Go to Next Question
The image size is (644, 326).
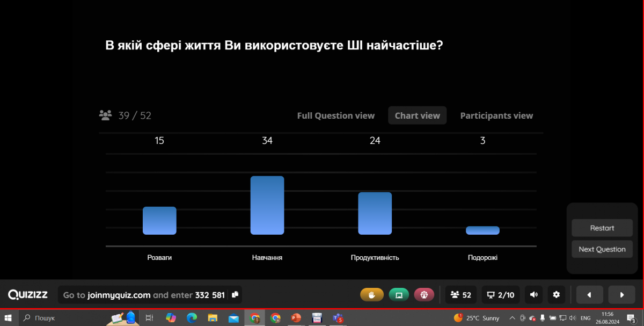pos(602,249)
